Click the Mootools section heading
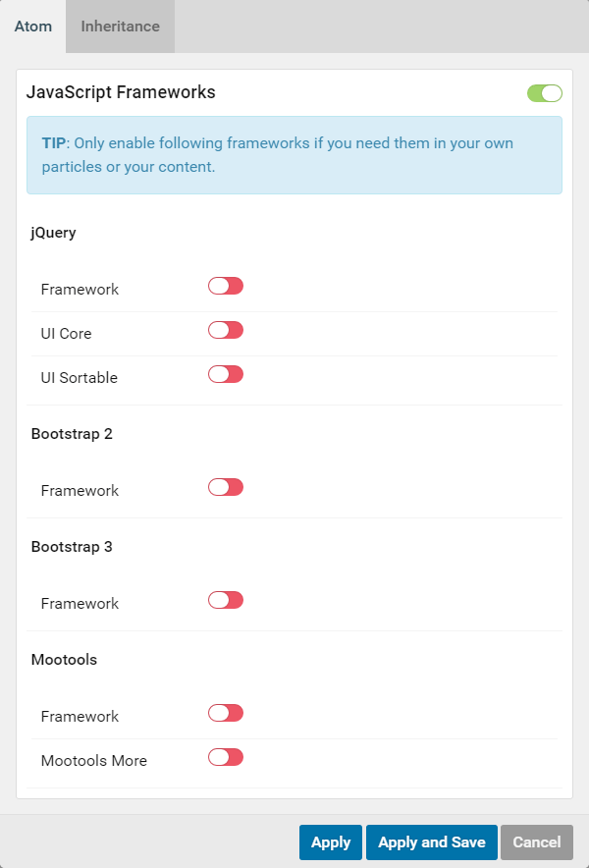 coord(64,659)
